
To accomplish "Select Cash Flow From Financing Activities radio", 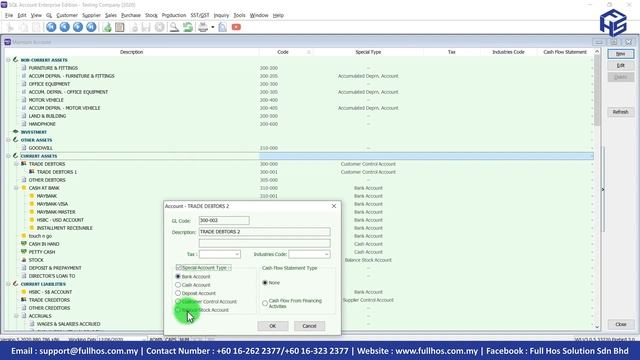I will [x=265, y=303].
